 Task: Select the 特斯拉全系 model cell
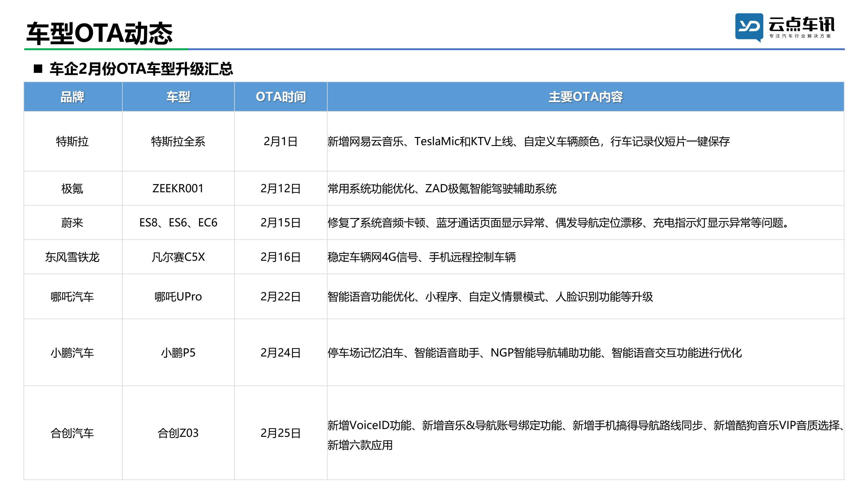click(178, 141)
